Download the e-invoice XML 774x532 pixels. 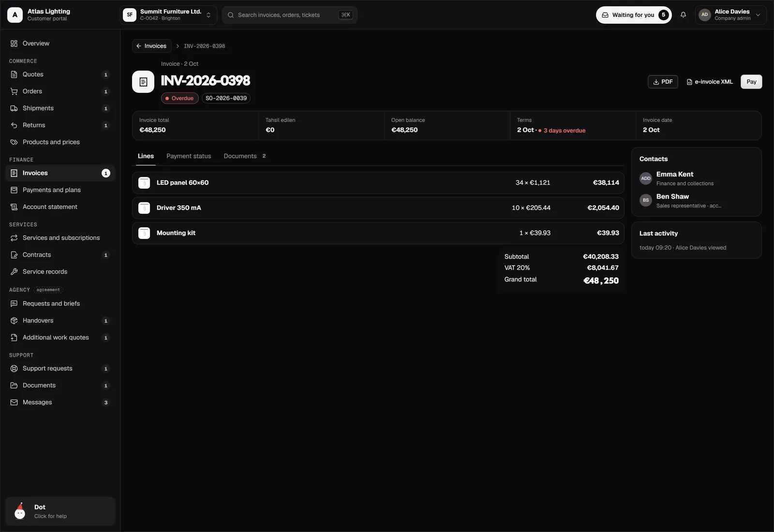(710, 82)
